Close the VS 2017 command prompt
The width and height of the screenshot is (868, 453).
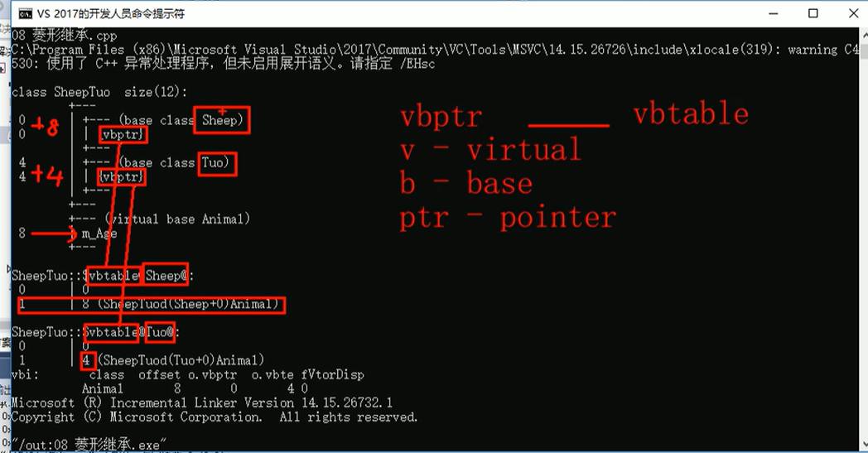(853, 13)
